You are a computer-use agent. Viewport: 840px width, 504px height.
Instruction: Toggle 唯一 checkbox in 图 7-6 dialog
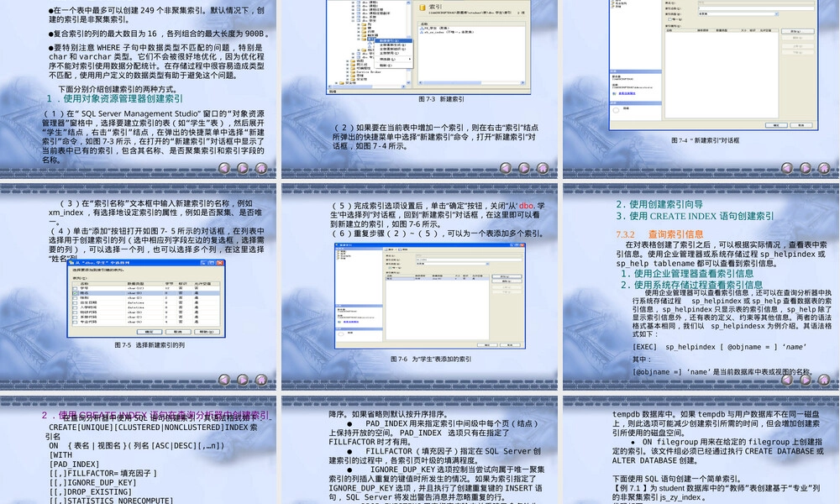click(390, 268)
